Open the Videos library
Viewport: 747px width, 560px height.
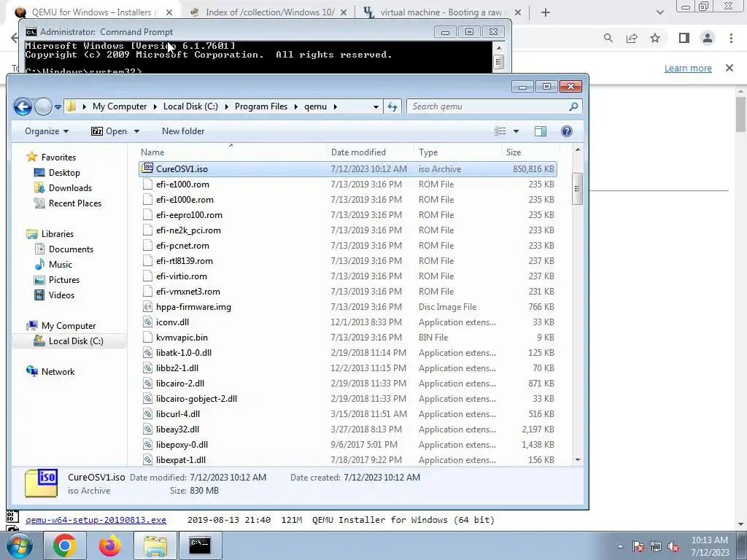61,295
